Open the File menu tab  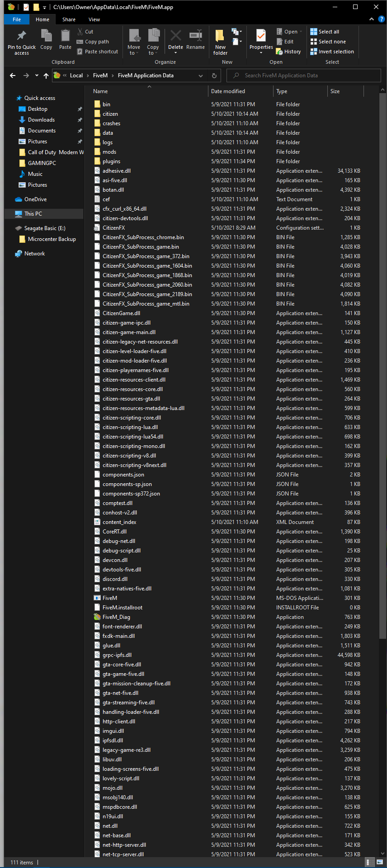pos(17,19)
